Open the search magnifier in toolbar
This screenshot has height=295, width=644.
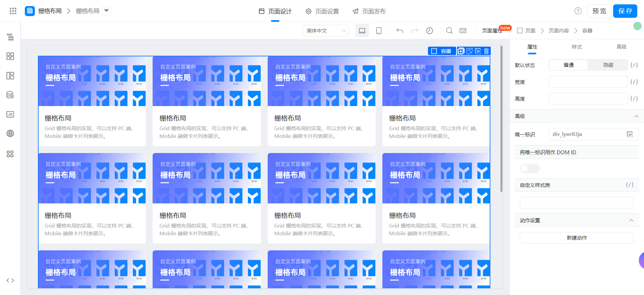449,31
